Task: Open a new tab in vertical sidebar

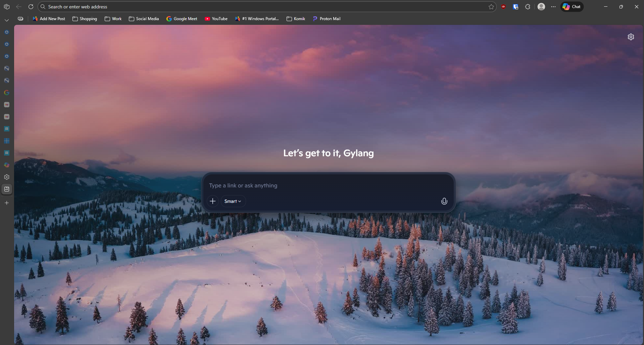Action: pyautogui.click(x=7, y=203)
